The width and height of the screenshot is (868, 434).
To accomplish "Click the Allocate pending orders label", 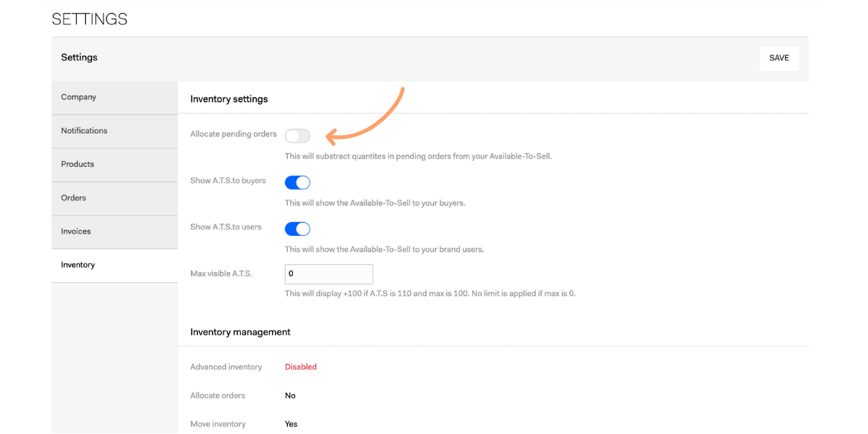I will point(234,135).
